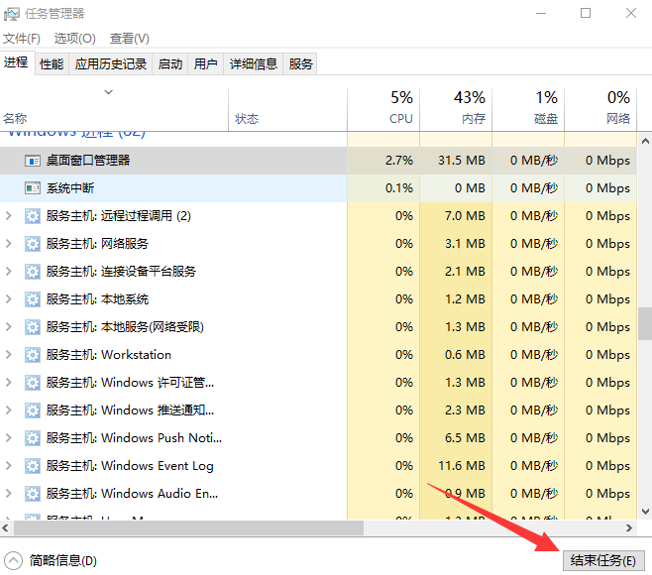Click the 系统中断 process icon
The width and height of the screenshot is (652, 575).
pos(32,188)
